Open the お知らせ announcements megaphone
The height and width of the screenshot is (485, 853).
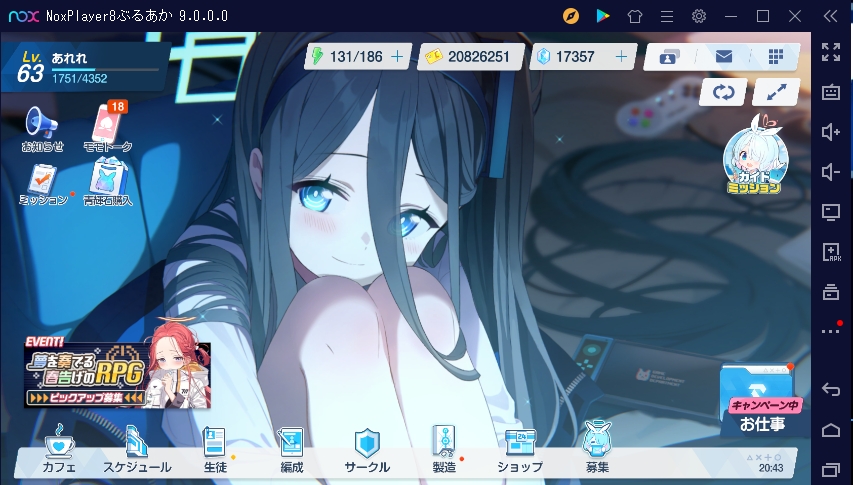click(42, 128)
